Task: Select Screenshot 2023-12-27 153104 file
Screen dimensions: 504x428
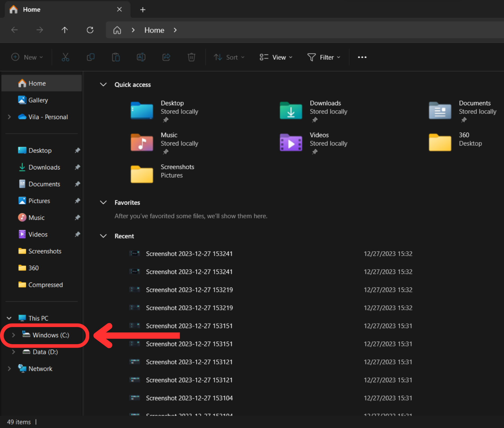Action: tap(189, 398)
